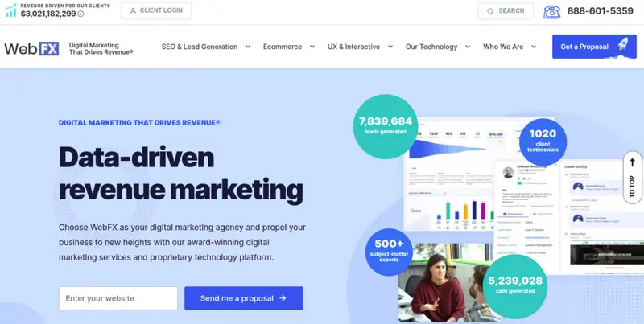The image size is (644, 324).
Task: Expand the Ecommerce dropdown chevron
Action: point(312,47)
